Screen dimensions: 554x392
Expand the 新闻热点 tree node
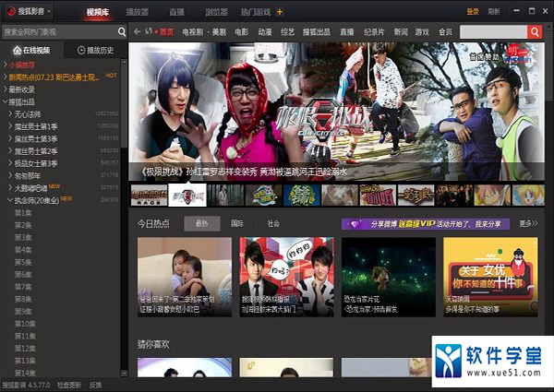pos(5,77)
